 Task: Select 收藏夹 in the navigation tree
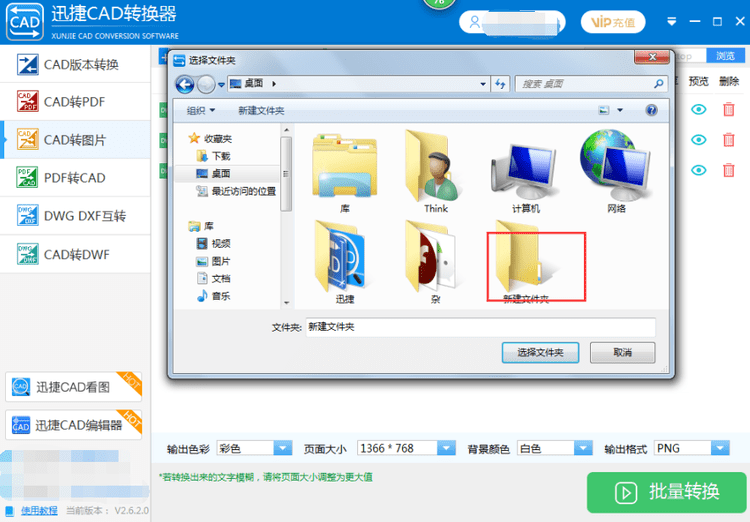coord(210,139)
